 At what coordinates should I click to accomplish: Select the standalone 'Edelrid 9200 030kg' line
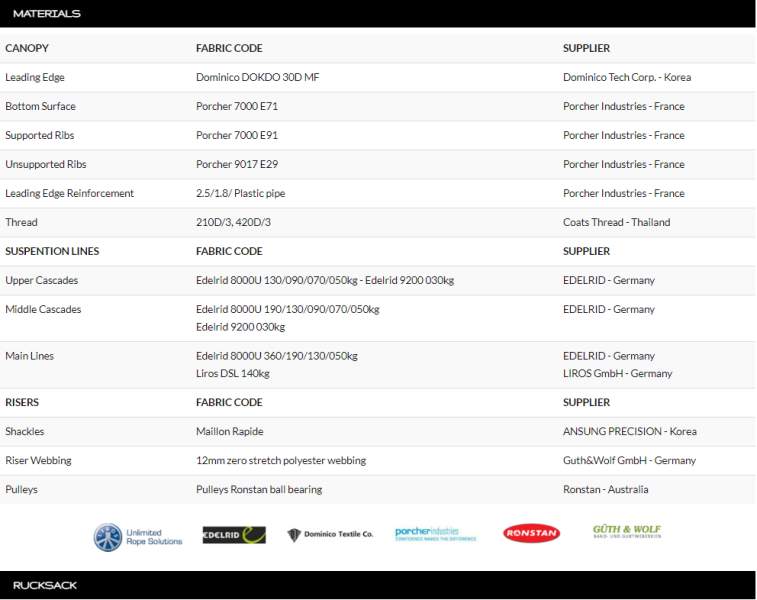tap(240, 327)
